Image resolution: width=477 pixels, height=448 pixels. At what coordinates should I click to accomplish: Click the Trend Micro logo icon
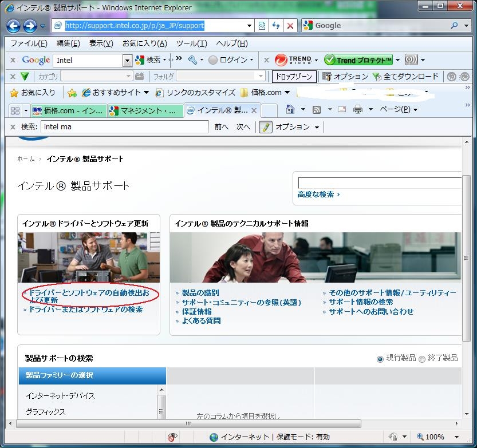click(281, 60)
